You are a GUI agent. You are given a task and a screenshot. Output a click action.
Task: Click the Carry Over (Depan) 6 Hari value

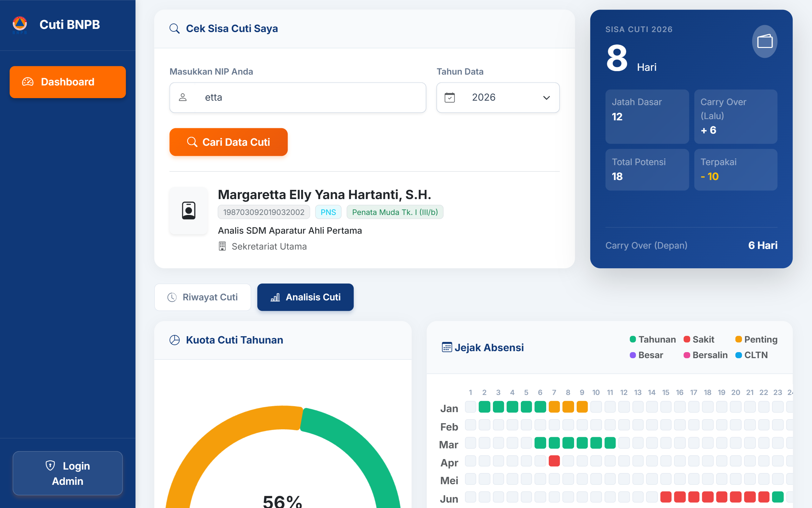(x=763, y=245)
